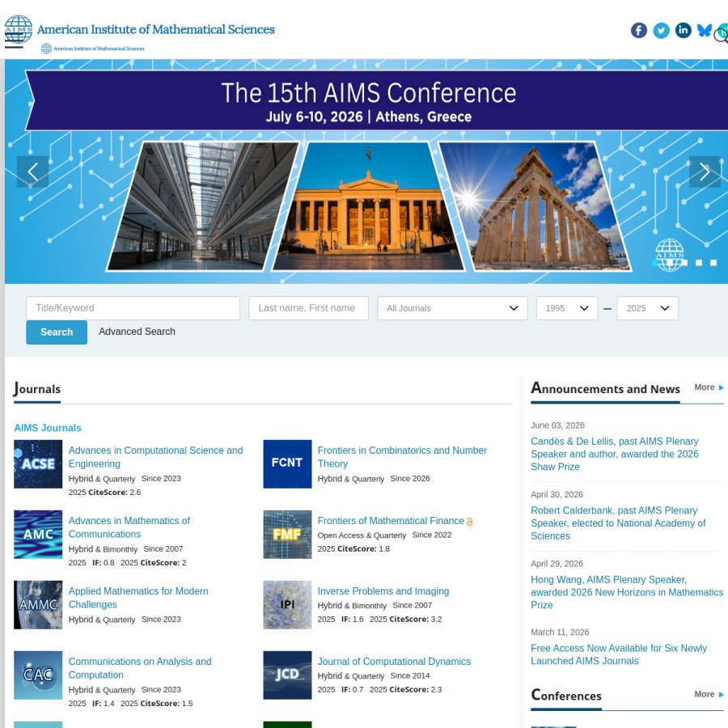This screenshot has width=728, height=728.
Task: Open the JCD journal cover thumbnail
Action: (287, 675)
